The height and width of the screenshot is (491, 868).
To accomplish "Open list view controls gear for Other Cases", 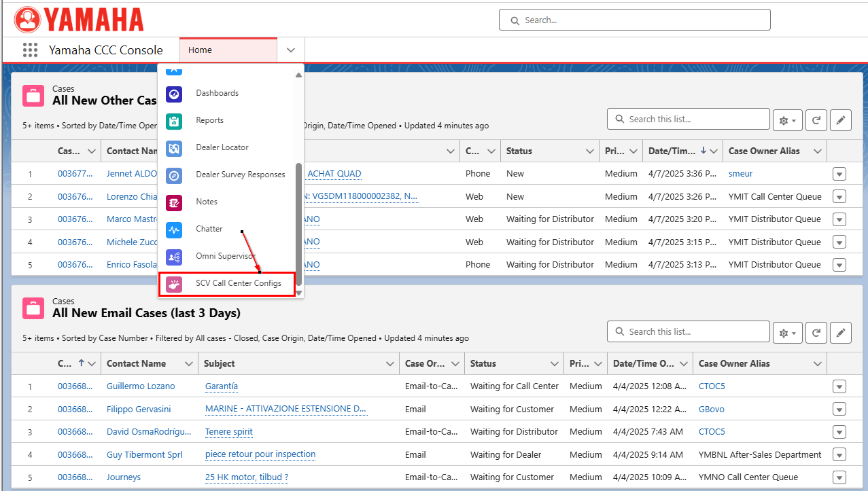I will (x=788, y=120).
